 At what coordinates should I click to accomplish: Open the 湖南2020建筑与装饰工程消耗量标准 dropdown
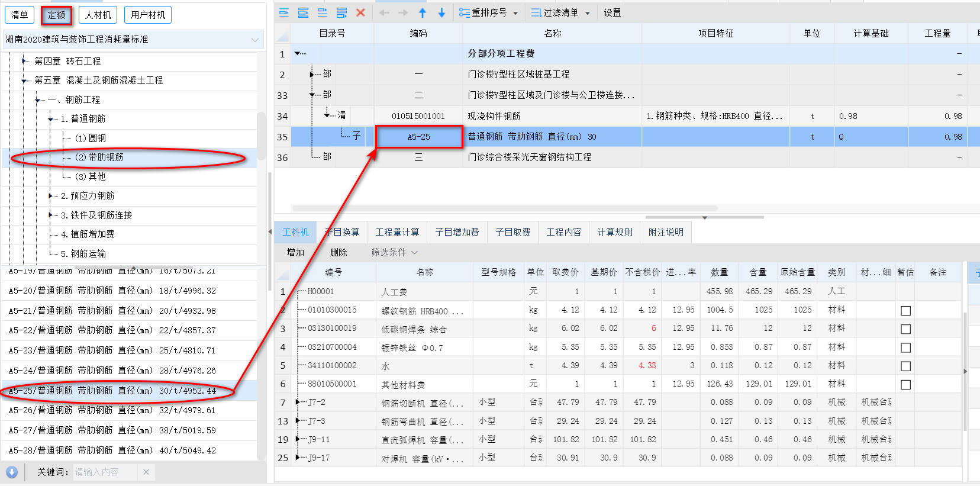(x=255, y=40)
